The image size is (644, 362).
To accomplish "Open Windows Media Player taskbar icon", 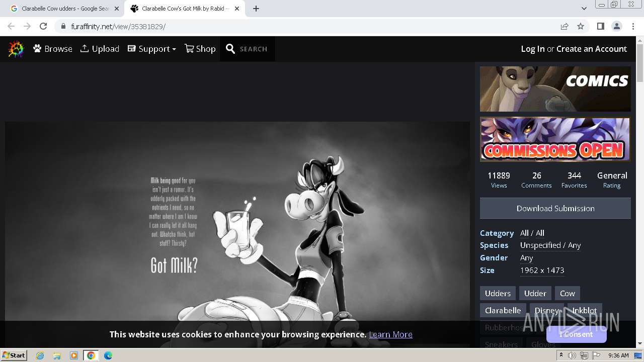I will tap(74, 355).
